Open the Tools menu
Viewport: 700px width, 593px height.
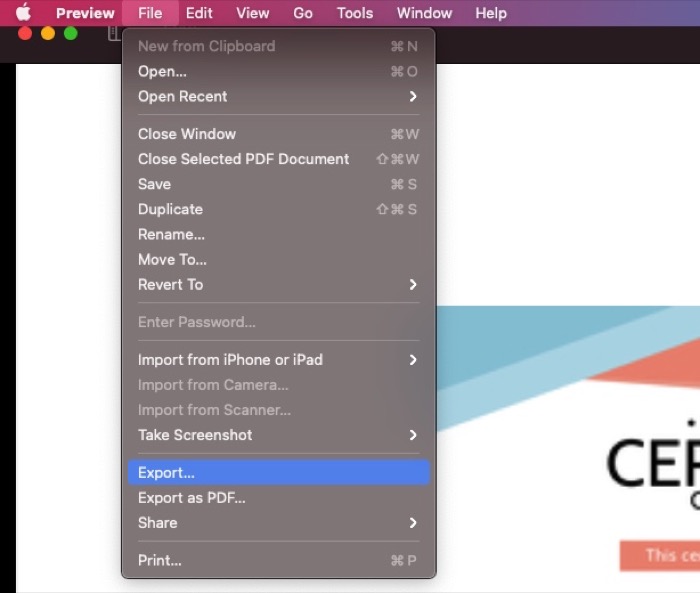click(355, 13)
